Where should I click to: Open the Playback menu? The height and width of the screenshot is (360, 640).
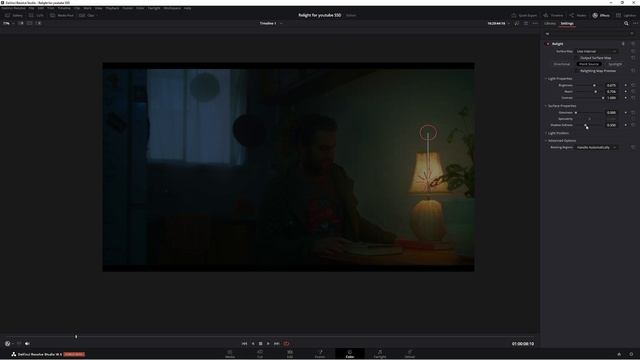(112, 8)
